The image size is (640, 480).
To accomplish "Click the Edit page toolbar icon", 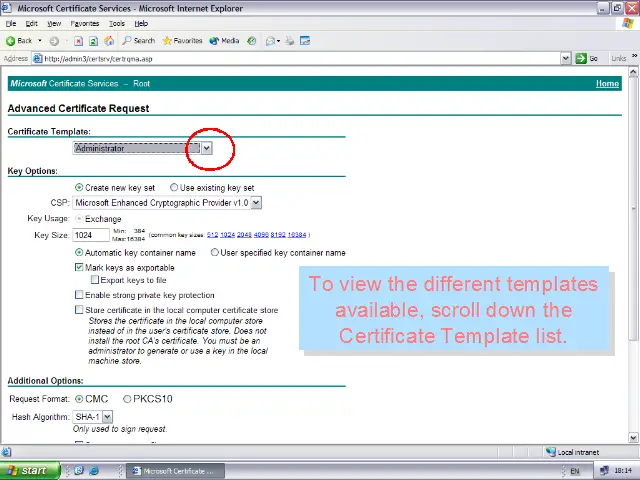I will click(x=305, y=41).
